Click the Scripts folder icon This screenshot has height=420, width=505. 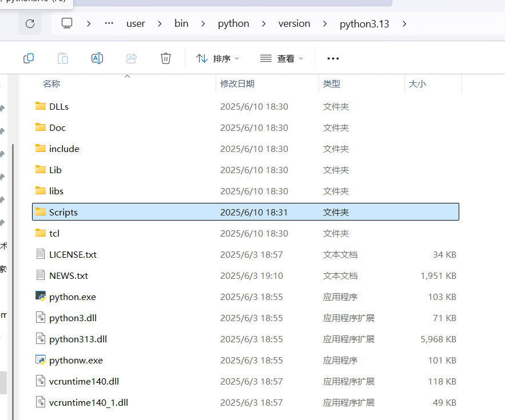click(41, 211)
